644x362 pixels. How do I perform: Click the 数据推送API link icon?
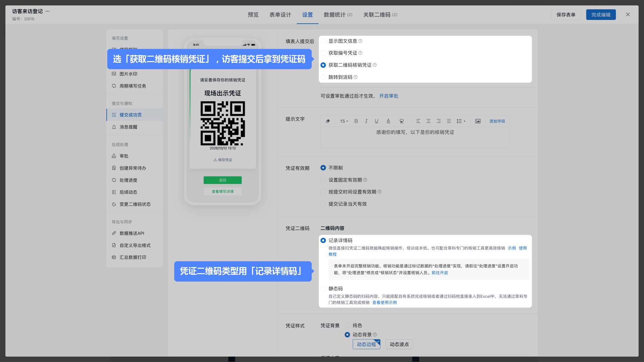(114, 233)
